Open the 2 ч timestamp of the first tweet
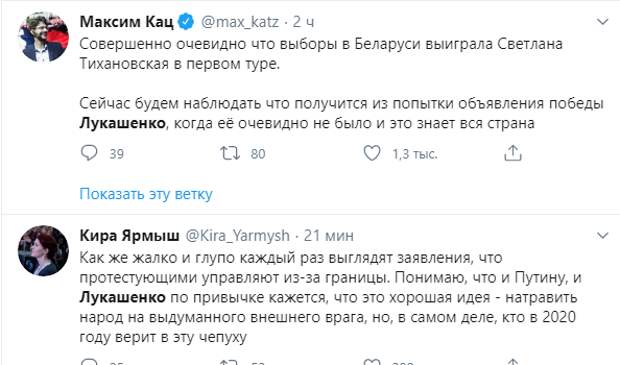Screen dimensions: 620x365 coord(303,22)
